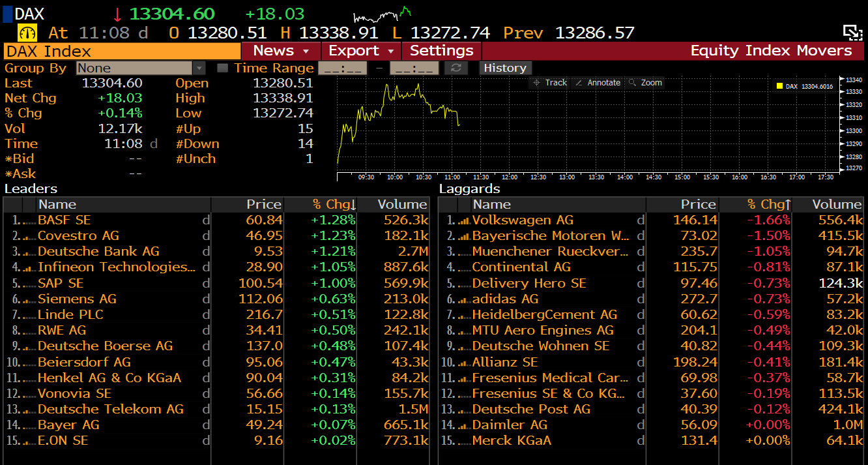The image size is (868, 465).
Task: Select E.ON SE in Leaders list
Action: click(63, 441)
